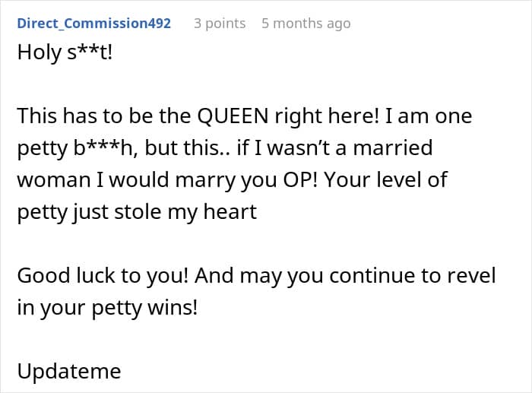Open the Direct_Commission492 user profile
The width and height of the screenshot is (532, 393).
[93, 24]
